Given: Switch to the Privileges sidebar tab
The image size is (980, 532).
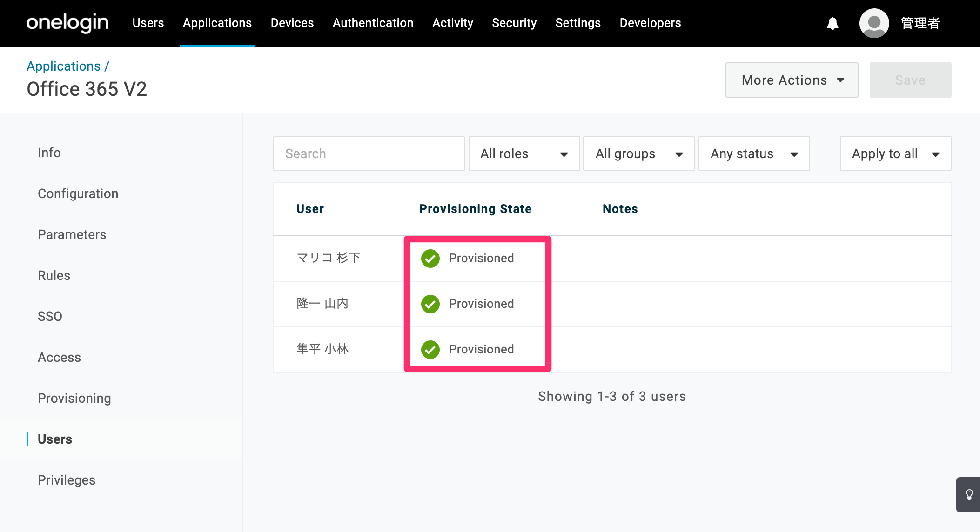Looking at the screenshot, I should 67,480.
